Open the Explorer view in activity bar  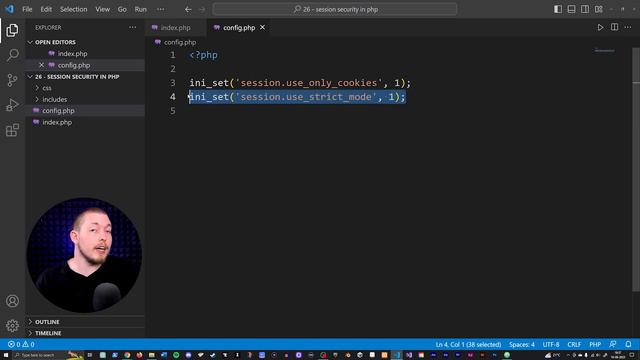click(x=12, y=30)
